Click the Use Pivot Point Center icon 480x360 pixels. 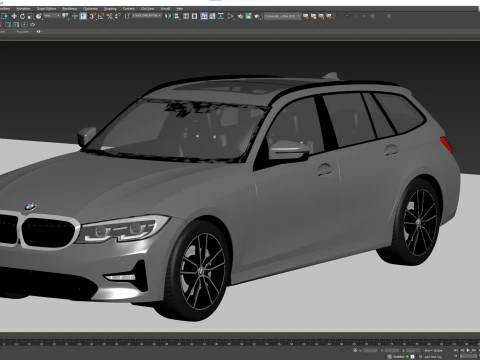pyautogui.click(x=65, y=16)
